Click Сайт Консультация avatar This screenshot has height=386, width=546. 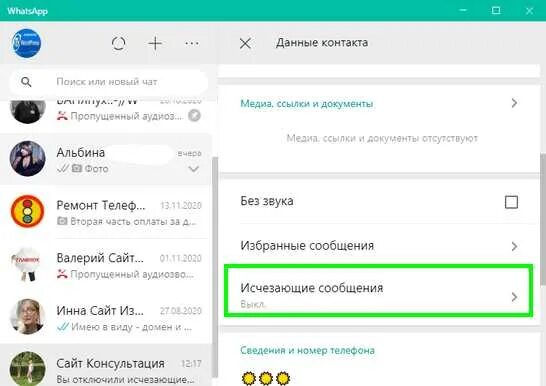[x=28, y=369]
